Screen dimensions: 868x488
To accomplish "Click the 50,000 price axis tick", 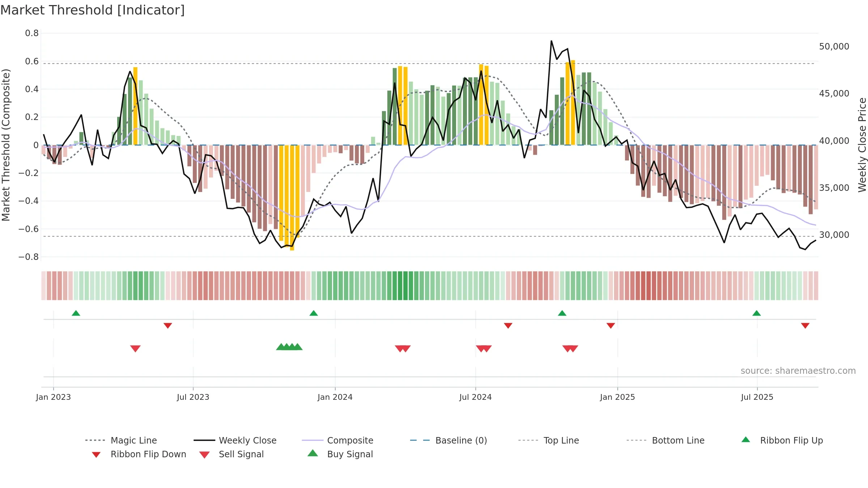I will 834,47.
